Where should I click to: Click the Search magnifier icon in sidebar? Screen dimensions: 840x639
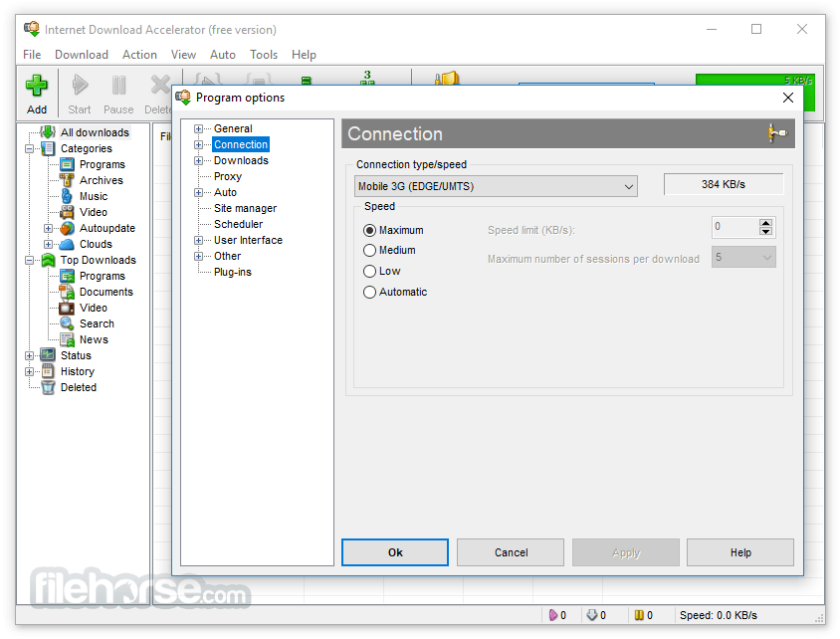[x=67, y=323]
